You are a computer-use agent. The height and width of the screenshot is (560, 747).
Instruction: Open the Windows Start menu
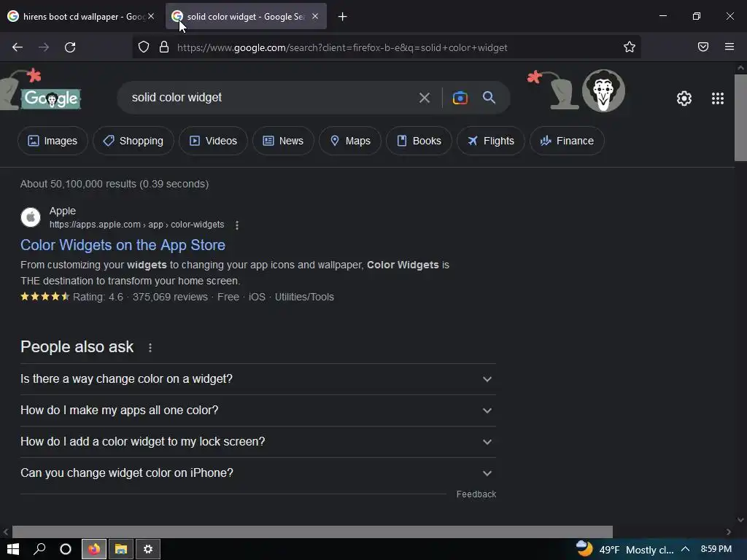13,549
